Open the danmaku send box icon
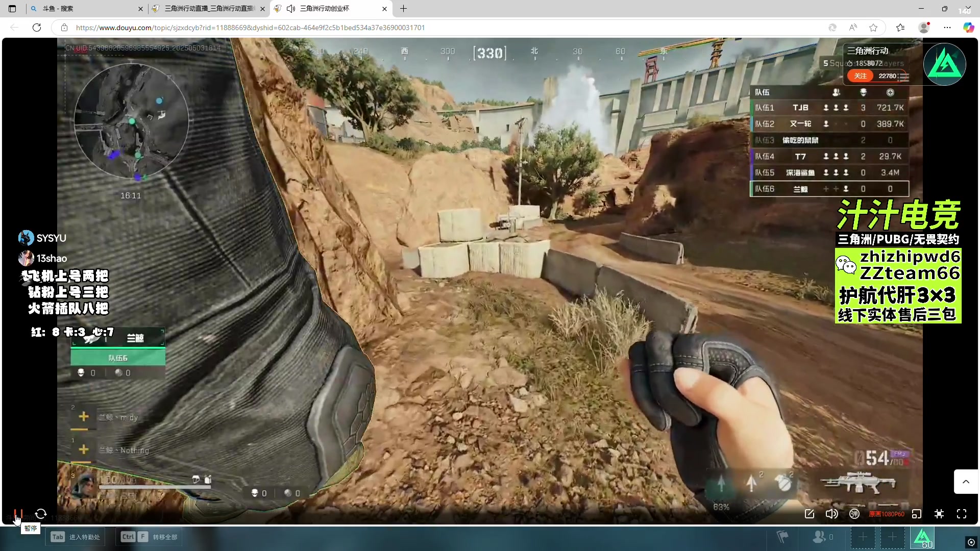 [810, 514]
